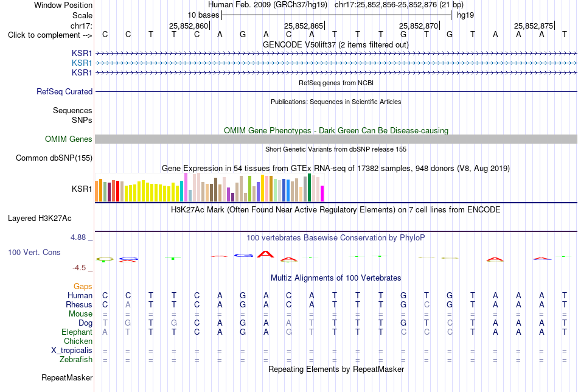Open the light blue KSR1 transcript label
Screen dimensions: 578x392
pyautogui.click(x=82, y=63)
